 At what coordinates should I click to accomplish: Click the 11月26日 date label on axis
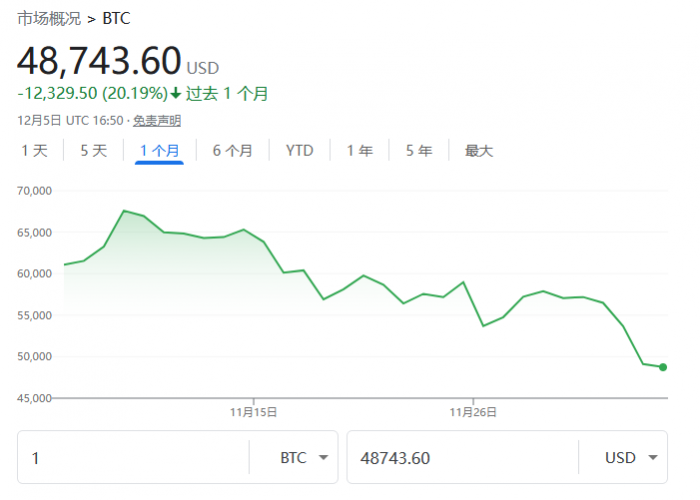coord(473,411)
